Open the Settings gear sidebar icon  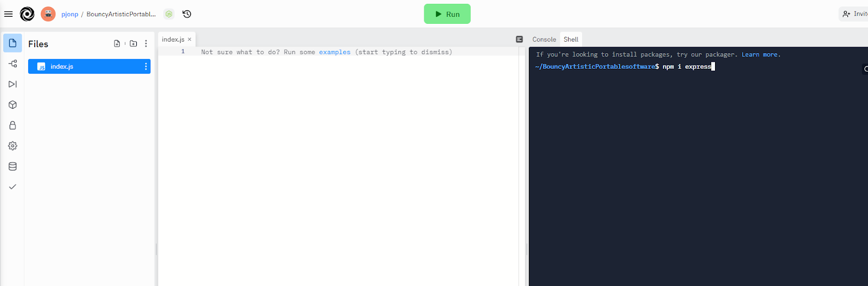pos(12,146)
